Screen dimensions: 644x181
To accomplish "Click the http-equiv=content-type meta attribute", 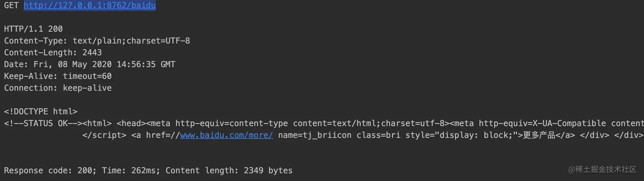I will click(x=232, y=124).
